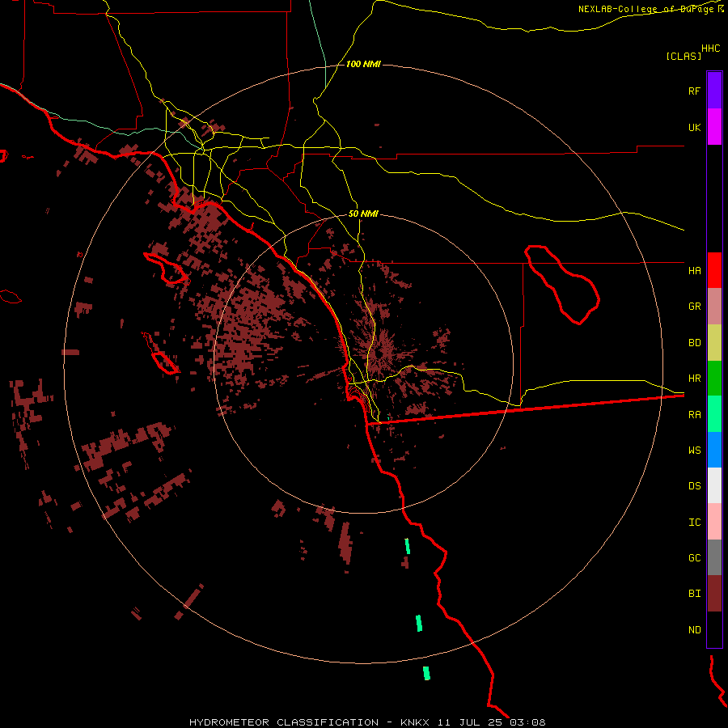Click the GR legend label
Viewport: 728px width, 728px height.
click(694, 307)
